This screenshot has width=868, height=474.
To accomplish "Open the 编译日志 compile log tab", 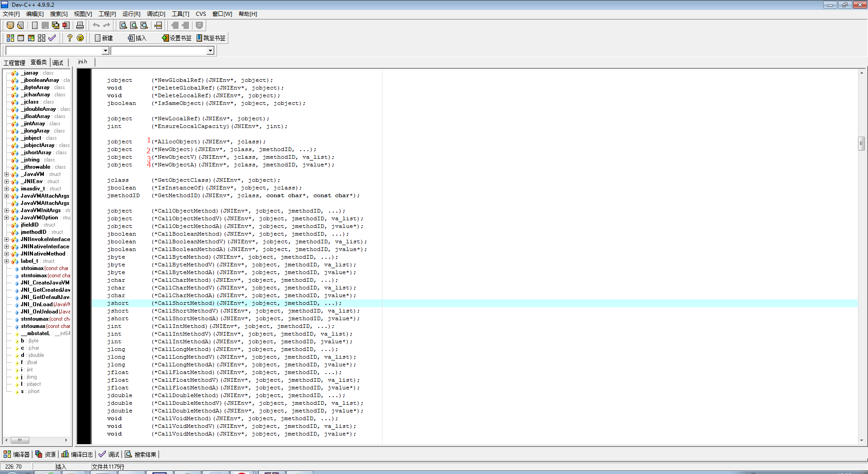I will click(77, 455).
